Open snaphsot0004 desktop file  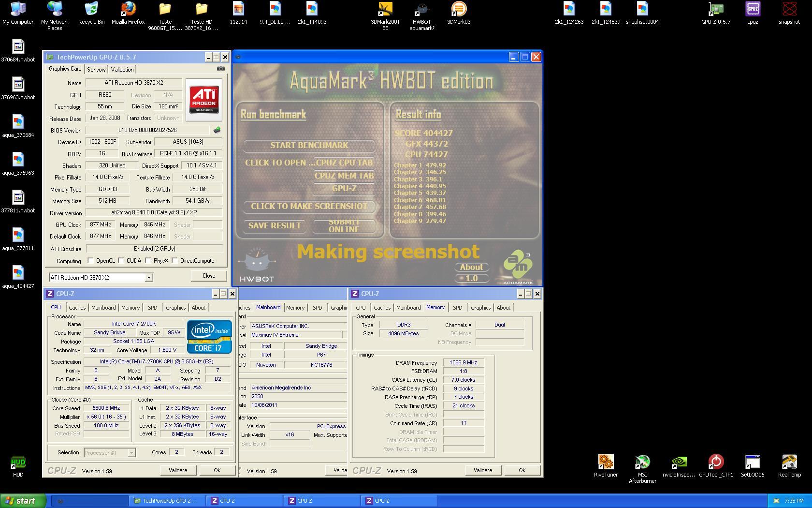tap(642, 13)
